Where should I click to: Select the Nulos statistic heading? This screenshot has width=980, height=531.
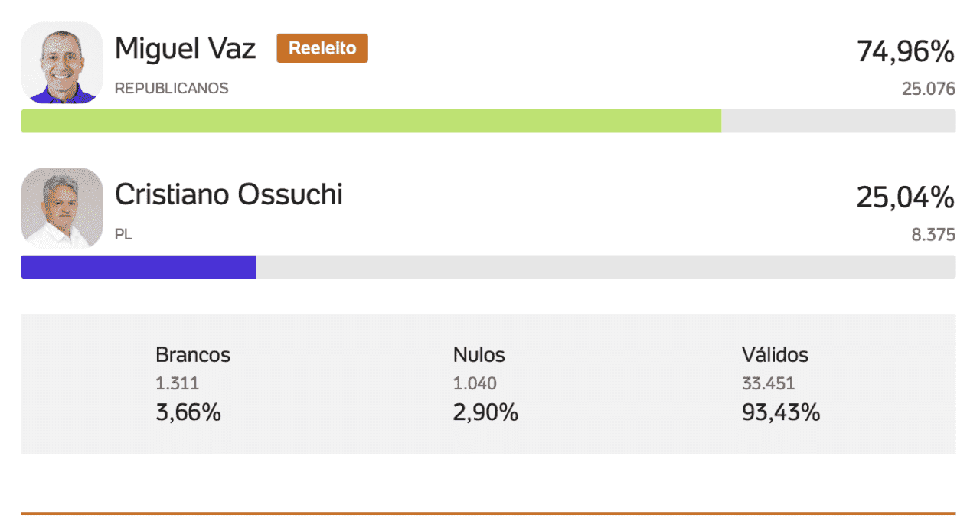pos(479,355)
